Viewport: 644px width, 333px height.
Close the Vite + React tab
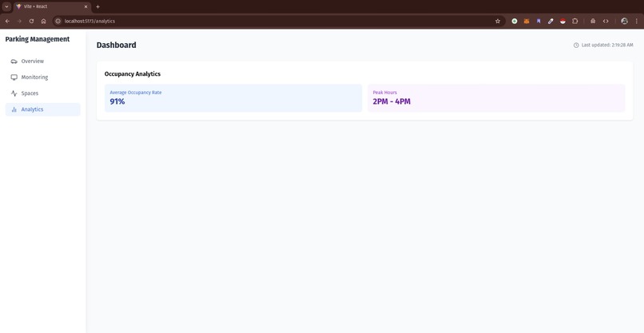click(x=85, y=6)
